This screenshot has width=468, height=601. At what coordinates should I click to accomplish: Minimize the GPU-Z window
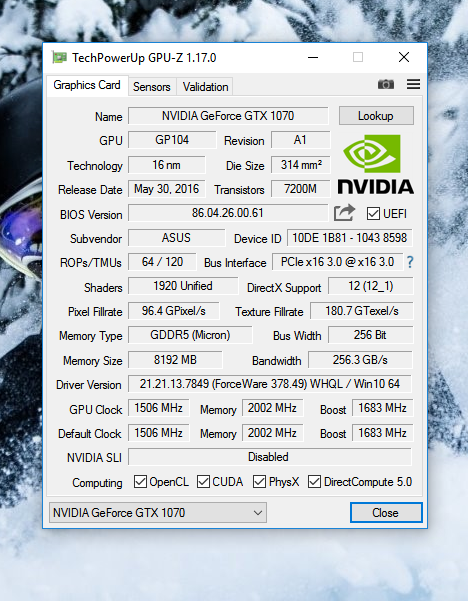point(313,57)
